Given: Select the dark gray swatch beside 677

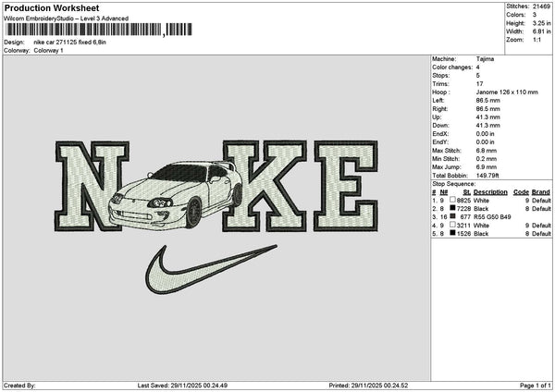Looking at the screenshot, I should pyautogui.click(x=452, y=216).
